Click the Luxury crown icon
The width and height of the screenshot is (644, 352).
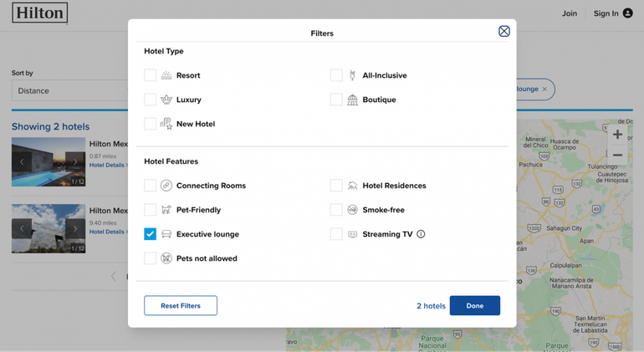[x=166, y=99]
